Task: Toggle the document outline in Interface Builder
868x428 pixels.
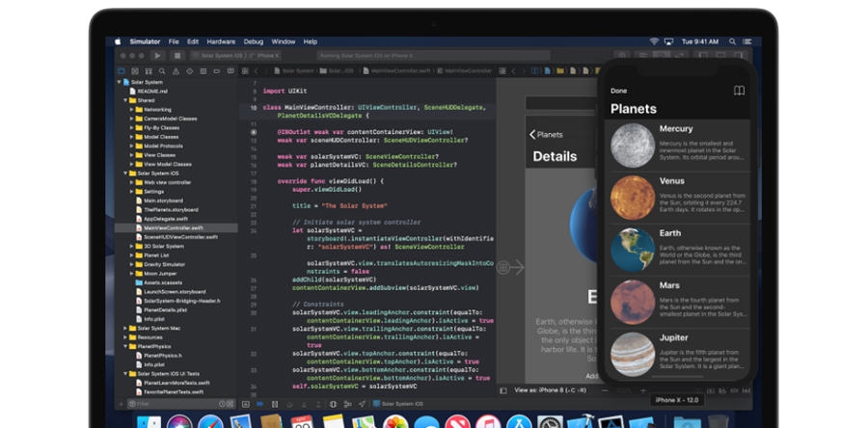Action: tap(502, 390)
